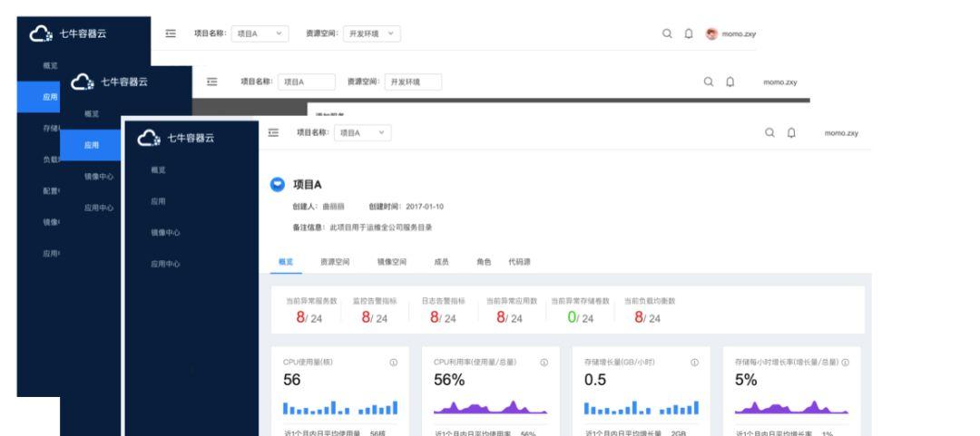Viewport: 980px width, 436px height.
Task: Open search in back window header
Action: [668, 34]
